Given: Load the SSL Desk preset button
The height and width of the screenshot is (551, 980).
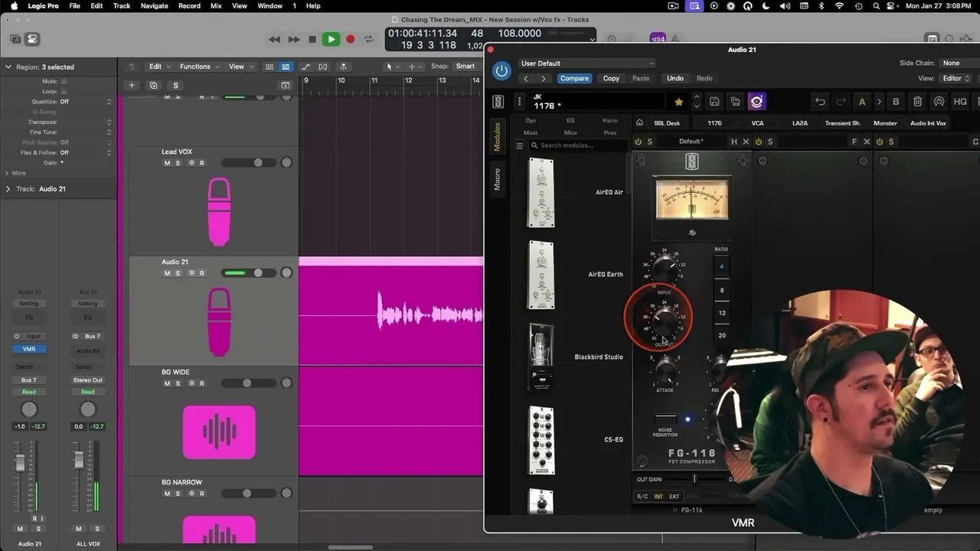Looking at the screenshot, I should click(667, 123).
